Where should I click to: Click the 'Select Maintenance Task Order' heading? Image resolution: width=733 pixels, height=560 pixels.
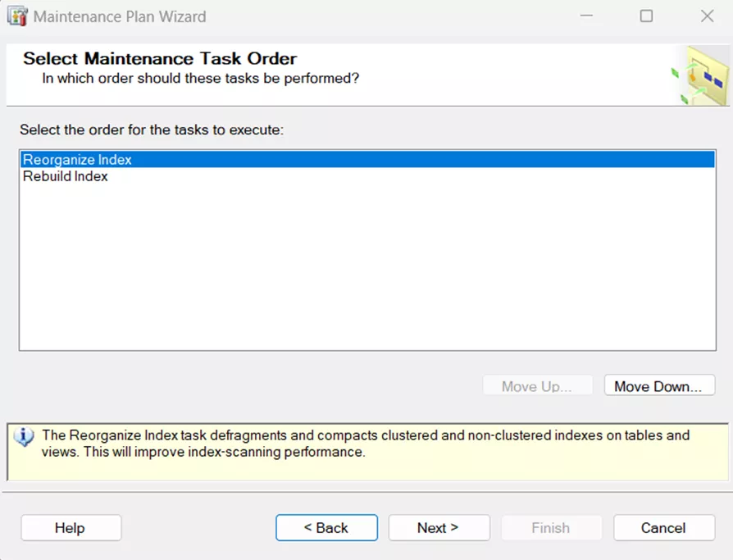click(x=160, y=59)
